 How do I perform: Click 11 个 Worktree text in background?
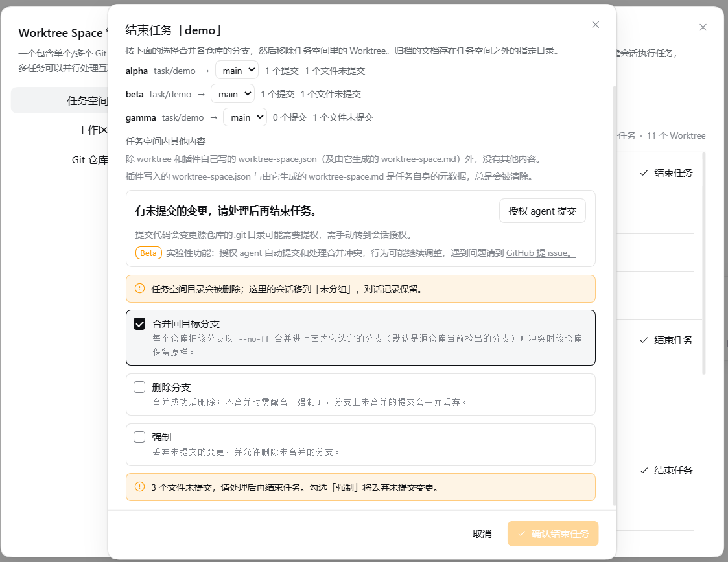tap(676, 135)
